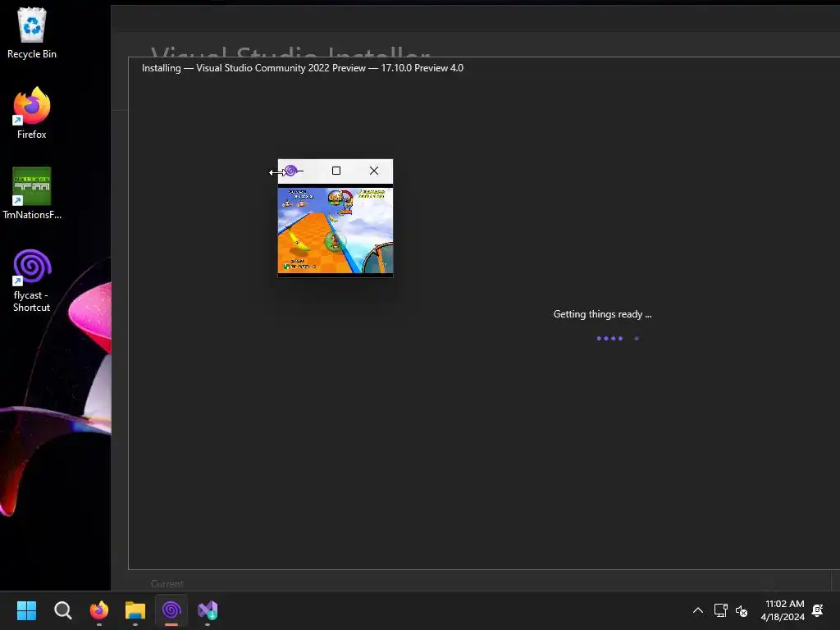The height and width of the screenshot is (630, 840).
Task: Click the flycast window title icon
Action: click(290, 171)
